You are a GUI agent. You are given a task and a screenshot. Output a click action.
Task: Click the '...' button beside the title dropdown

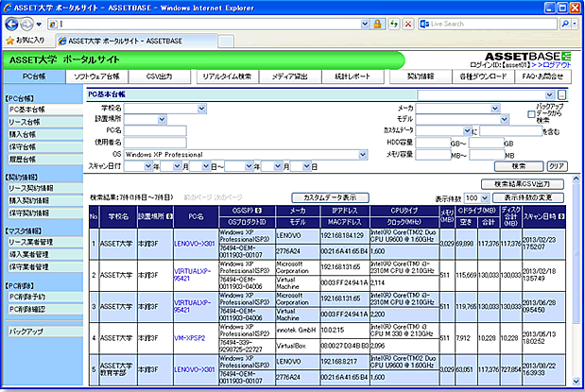[x=562, y=94]
